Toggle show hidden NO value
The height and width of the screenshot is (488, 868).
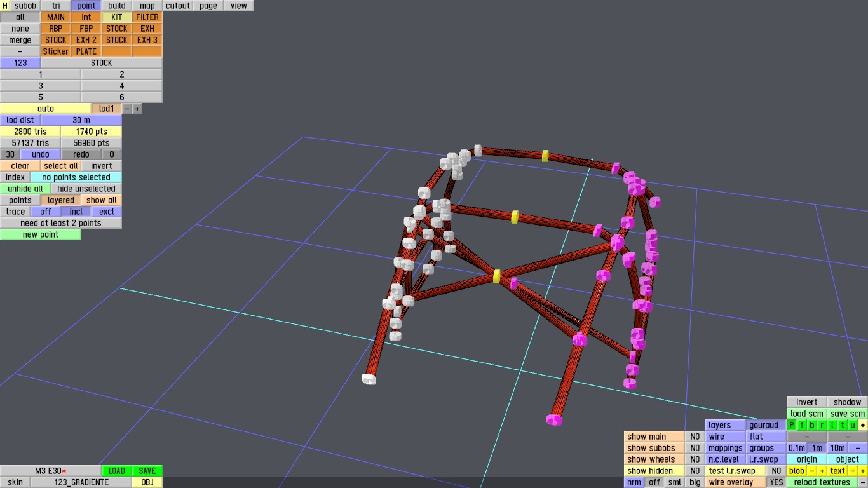[x=695, y=471]
